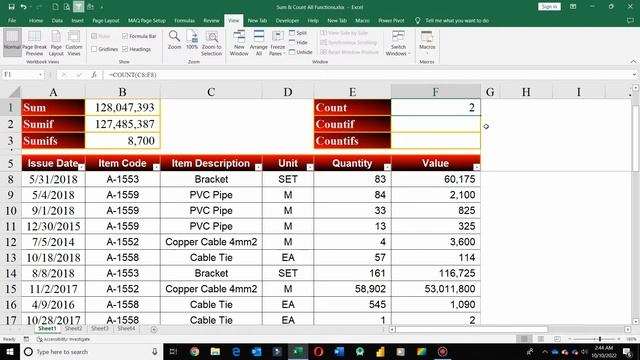Viewport: 640px width, 360px height.
Task: Open the Issue Date filter dropdown
Action: (81, 167)
